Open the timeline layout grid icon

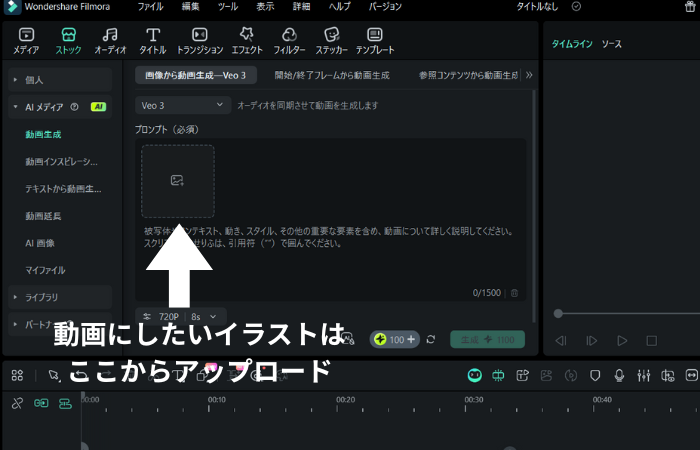[17, 375]
